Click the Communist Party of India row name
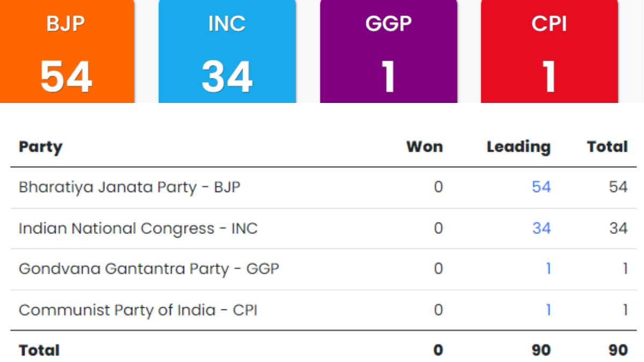 [x=138, y=310]
